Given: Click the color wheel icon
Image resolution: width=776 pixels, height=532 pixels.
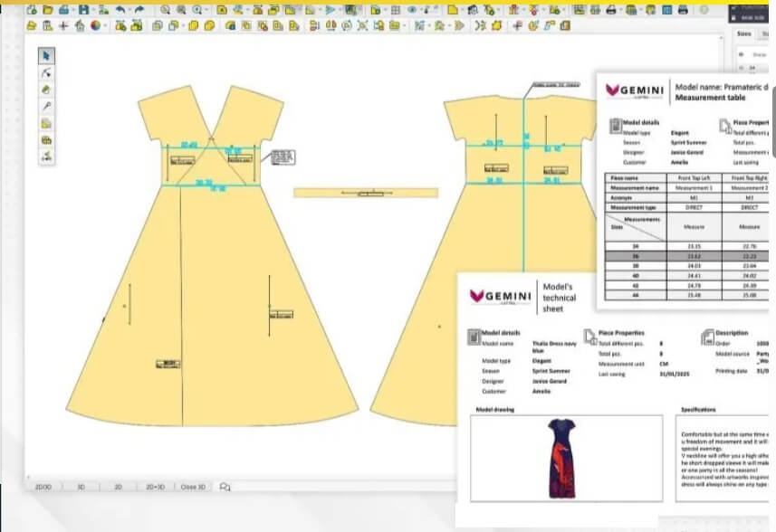Looking at the screenshot, I should pyautogui.click(x=93, y=25).
